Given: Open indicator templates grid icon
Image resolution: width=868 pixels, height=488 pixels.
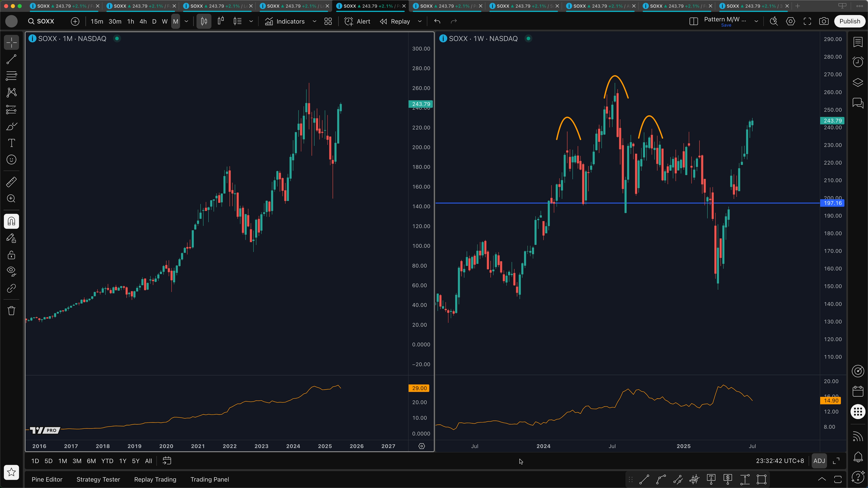Looking at the screenshot, I should click(328, 21).
